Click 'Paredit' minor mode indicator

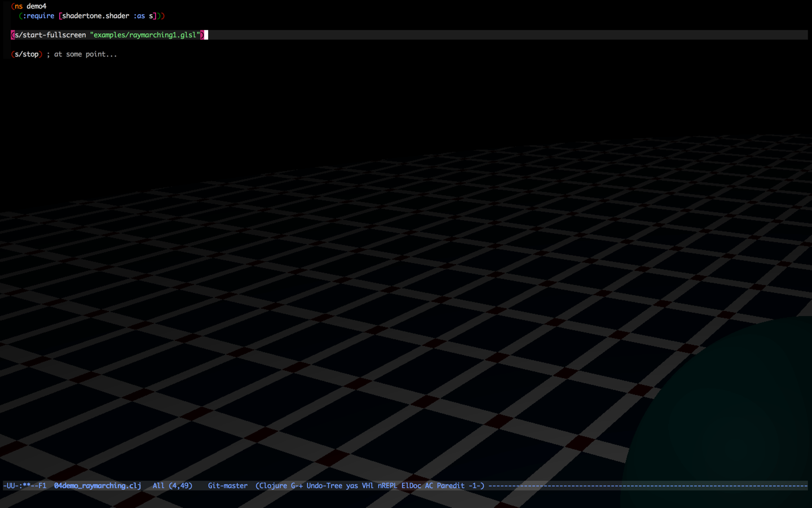pyautogui.click(x=451, y=485)
